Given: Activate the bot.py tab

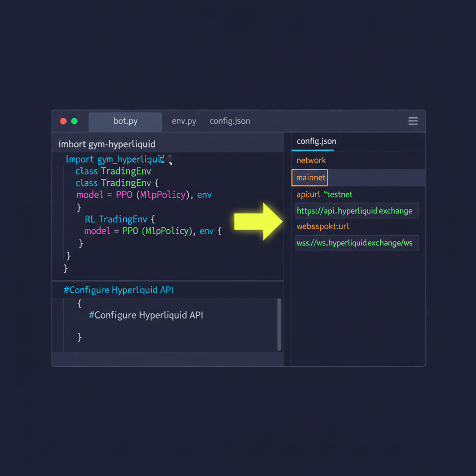Looking at the screenshot, I should (125, 121).
